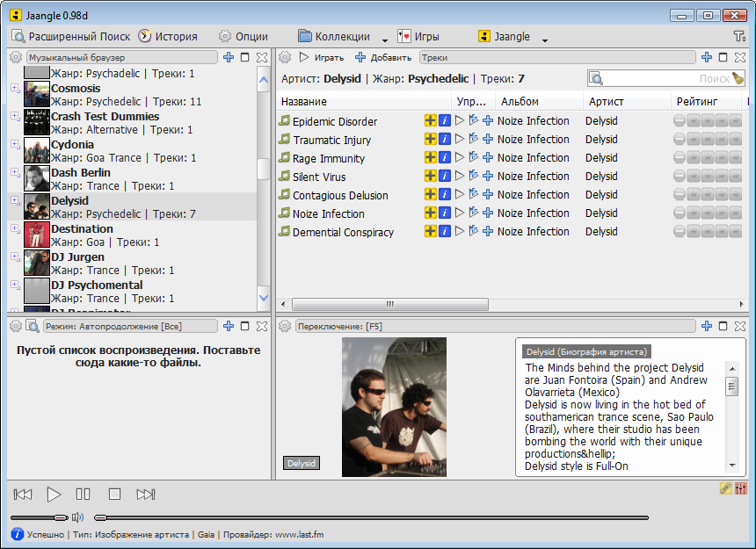The image size is (756, 549).
Task: Open dropdown arrow next to Jaangle menu
Action: point(545,40)
